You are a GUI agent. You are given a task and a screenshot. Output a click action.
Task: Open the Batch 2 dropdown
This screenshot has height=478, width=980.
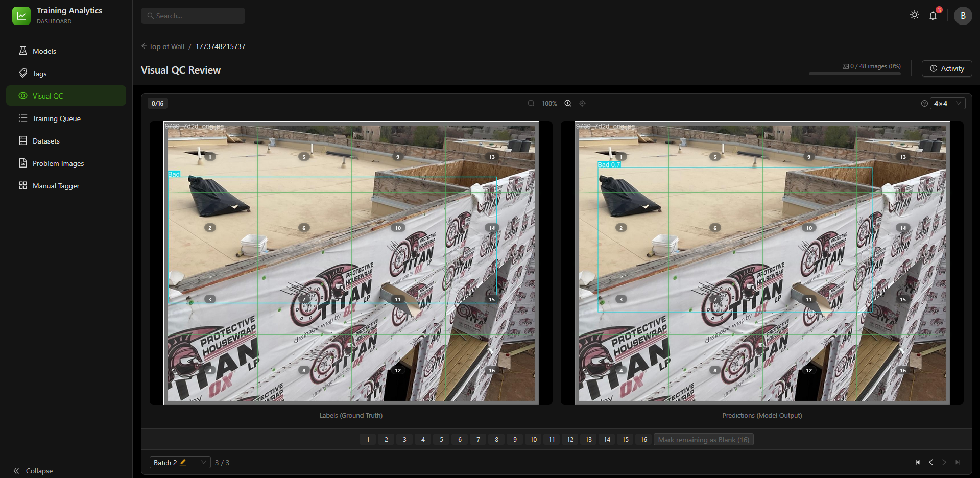coord(180,462)
